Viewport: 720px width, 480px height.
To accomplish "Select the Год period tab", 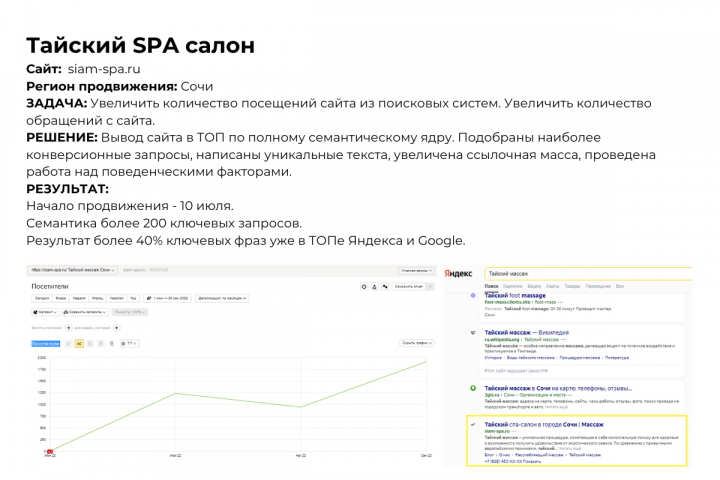I will (x=133, y=298).
